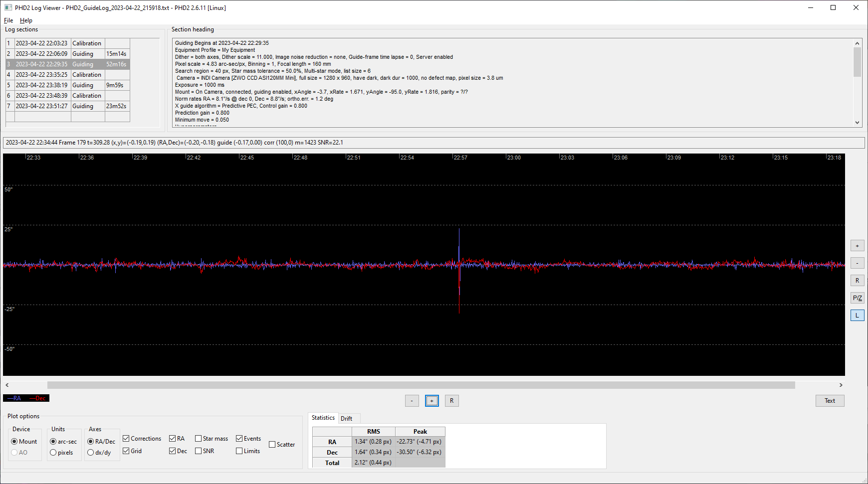The width and height of the screenshot is (868, 484).
Task: Enable the Scatter checkbox
Action: click(x=272, y=445)
